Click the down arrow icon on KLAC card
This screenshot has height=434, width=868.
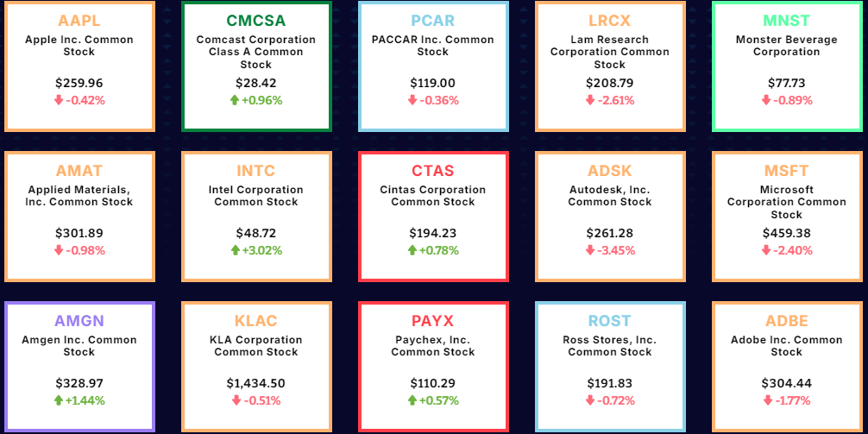coord(236,400)
